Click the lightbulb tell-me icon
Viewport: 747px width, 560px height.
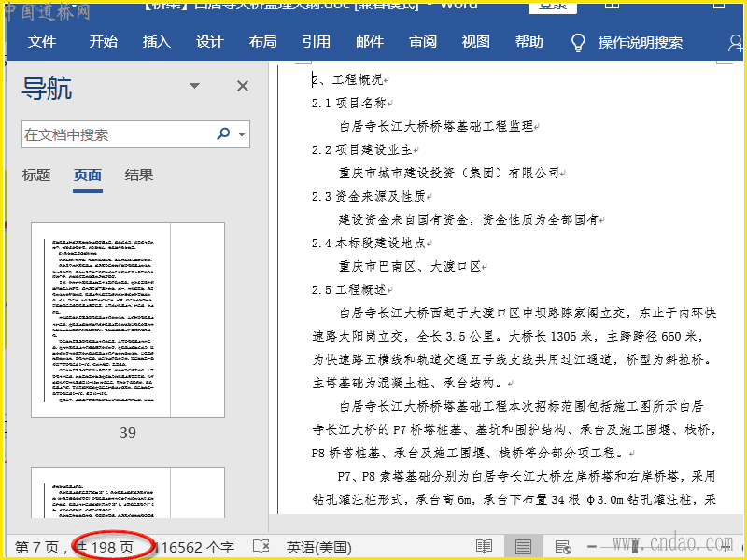point(578,42)
